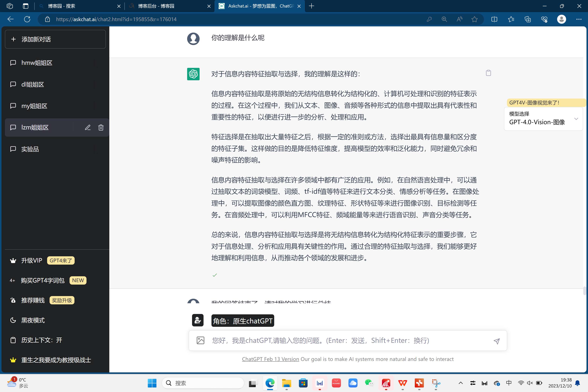Toggle 黑夜模式 dark mode
The image size is (588, 392).
(33, 320)
